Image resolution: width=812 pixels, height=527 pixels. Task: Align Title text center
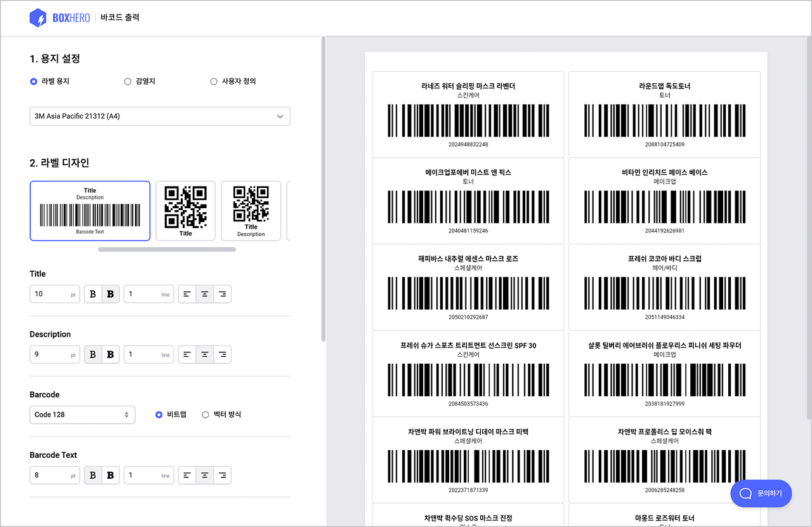(x=204, y=294)
